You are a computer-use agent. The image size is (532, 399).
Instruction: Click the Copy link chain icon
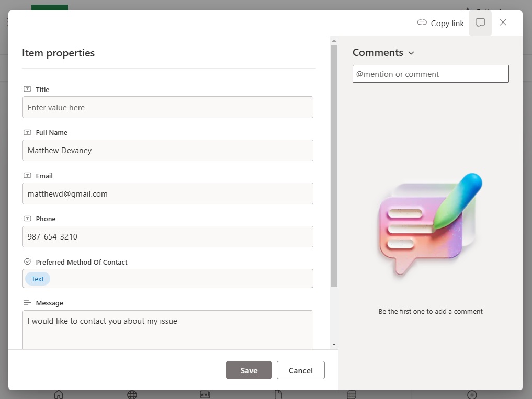422,22
